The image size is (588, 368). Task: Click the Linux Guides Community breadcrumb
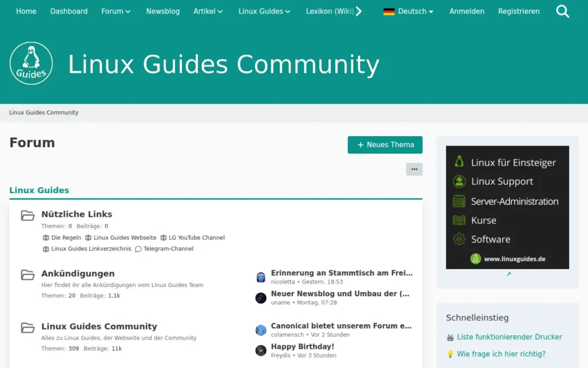click(44, 112)
